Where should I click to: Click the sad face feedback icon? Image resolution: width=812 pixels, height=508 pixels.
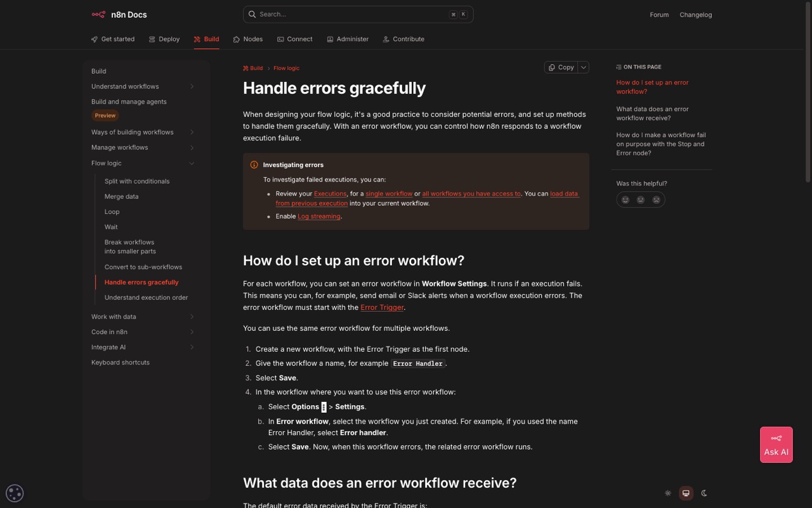[x=657, y=199]
